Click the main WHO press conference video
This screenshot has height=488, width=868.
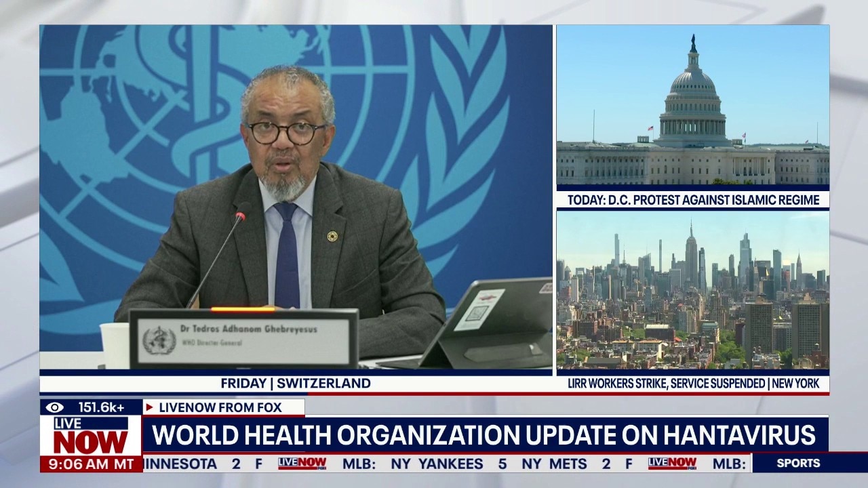coord(296,197)
